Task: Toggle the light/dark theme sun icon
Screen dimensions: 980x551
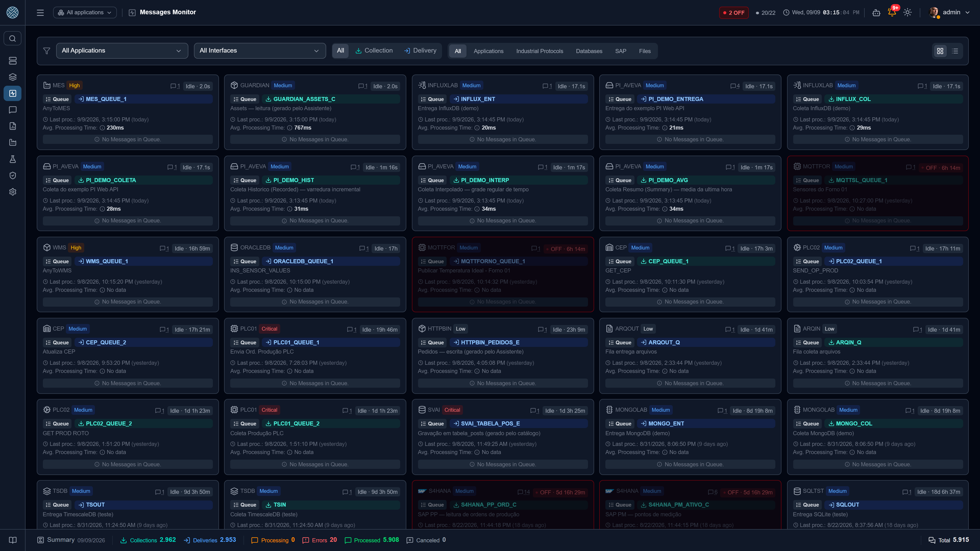Action: pos(907,12)
